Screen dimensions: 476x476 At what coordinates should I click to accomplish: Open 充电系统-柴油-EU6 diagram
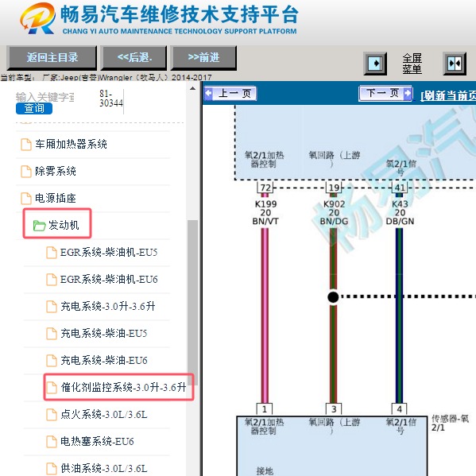[x=103, y=360]
